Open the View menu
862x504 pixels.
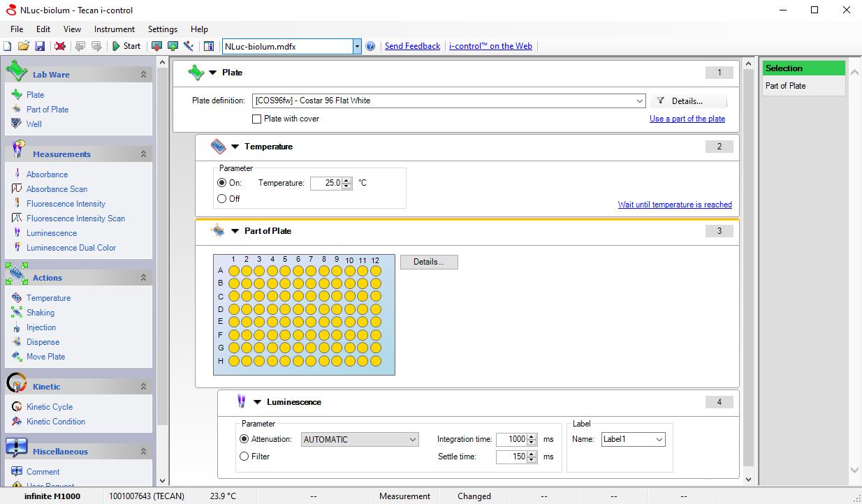coord(72,29)
